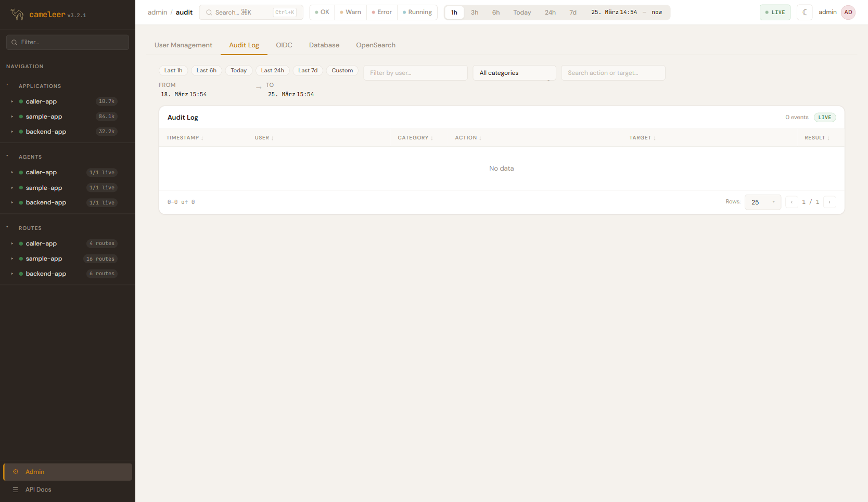Toggle the LIVE mode button in header
The width and height of the screenshot is (868, 502).
coord(775,12)
